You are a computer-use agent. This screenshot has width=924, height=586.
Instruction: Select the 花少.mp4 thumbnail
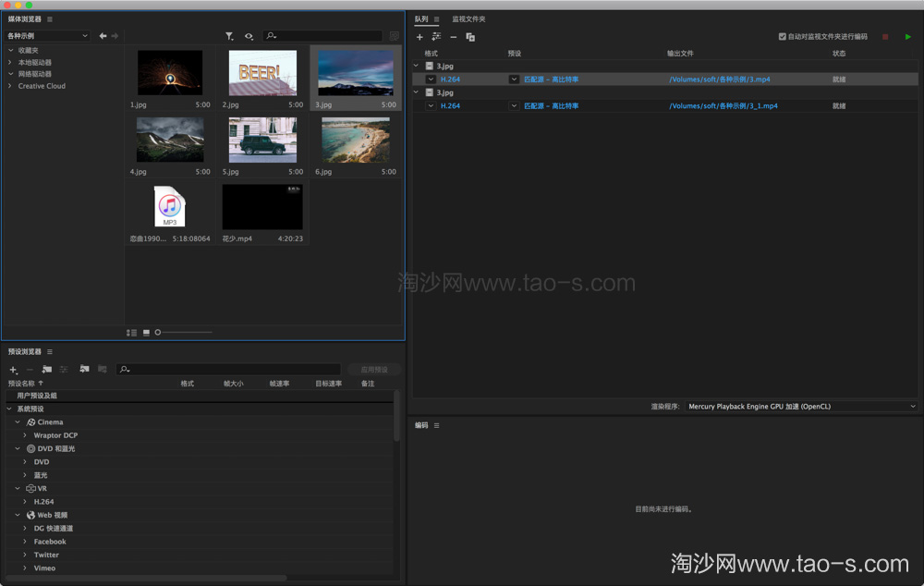point(261,205)
